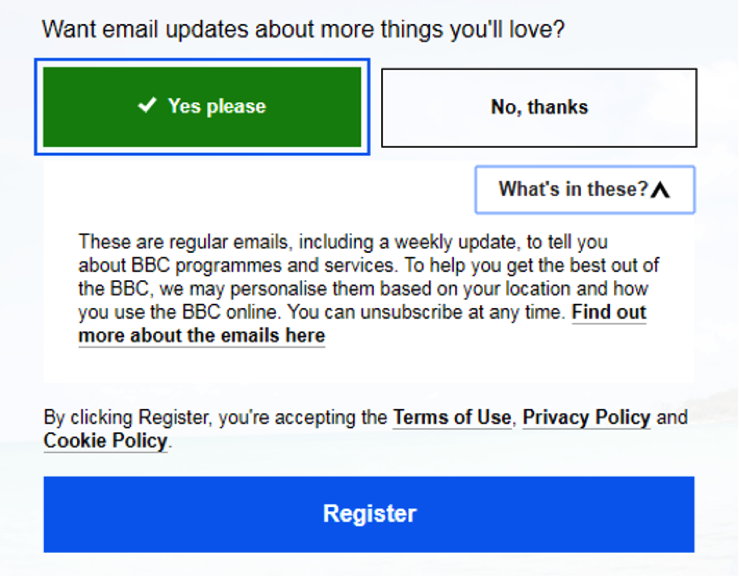The width and height of the screenshot is (739, 576).
Task: Open the Cookie Policy link
Action: 106,441
